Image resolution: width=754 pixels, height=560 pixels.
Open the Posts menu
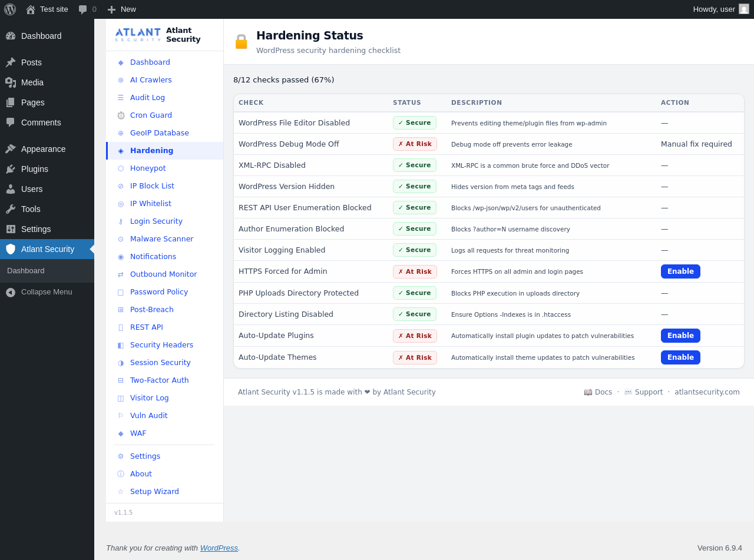[47, 62]
